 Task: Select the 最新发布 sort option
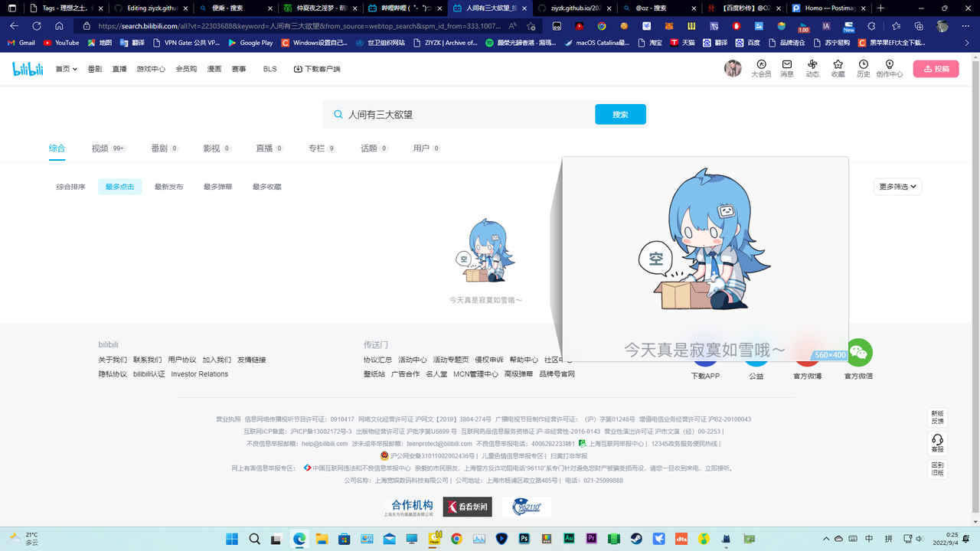tap(168, 186)
